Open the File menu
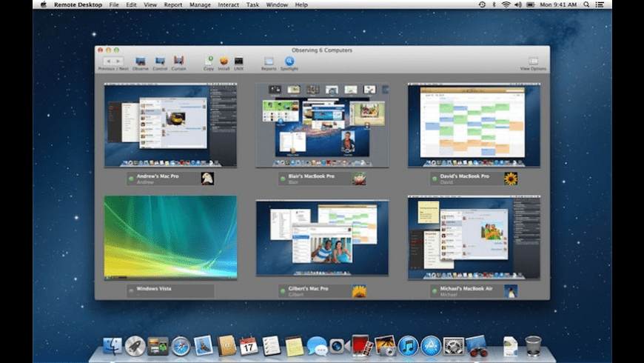 114,4
